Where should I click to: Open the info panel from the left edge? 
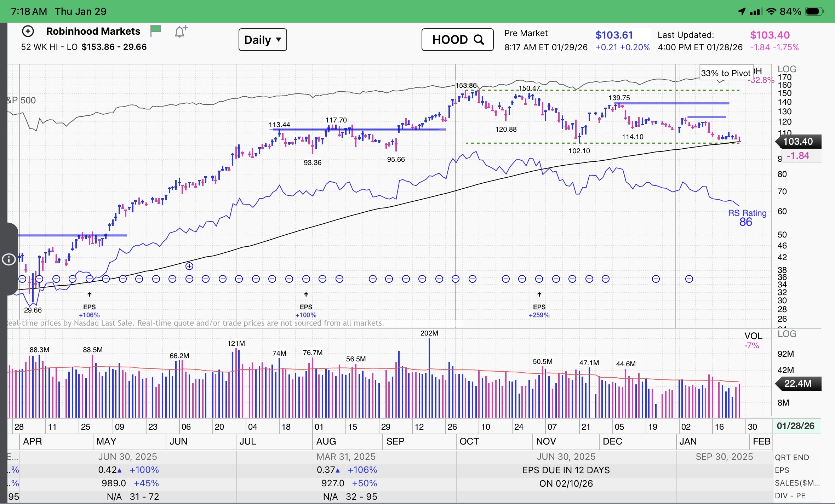9,259
